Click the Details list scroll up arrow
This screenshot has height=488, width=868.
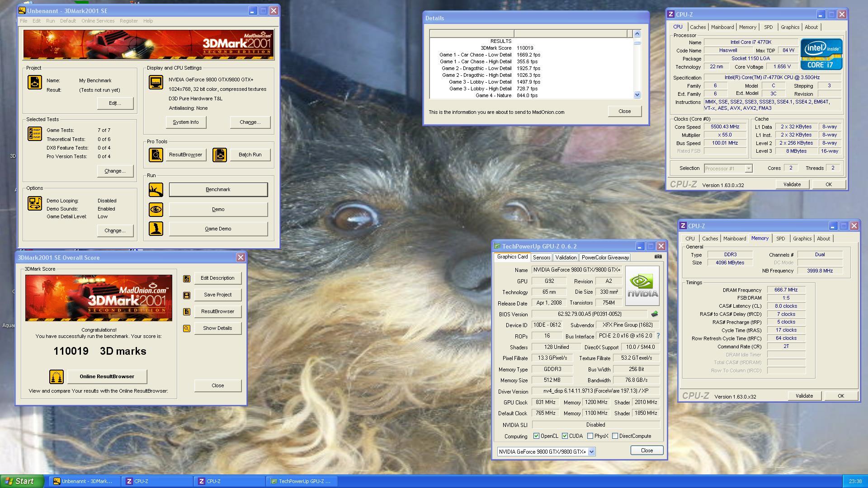637,34
